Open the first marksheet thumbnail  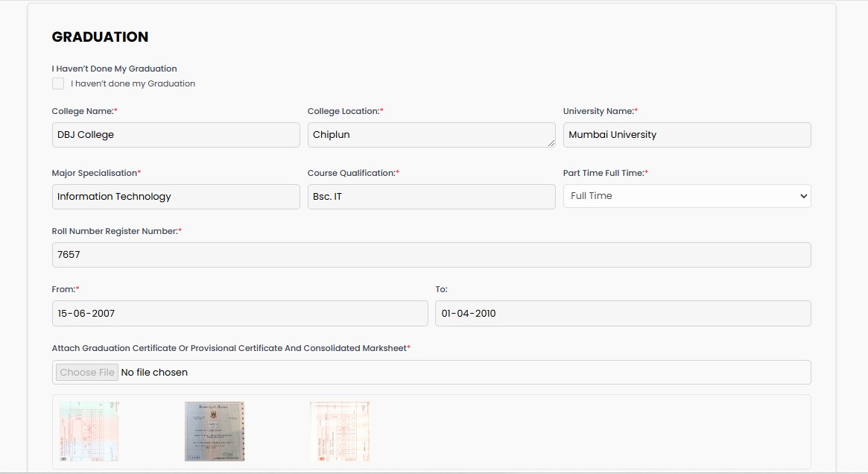click(x=89, y=432)
